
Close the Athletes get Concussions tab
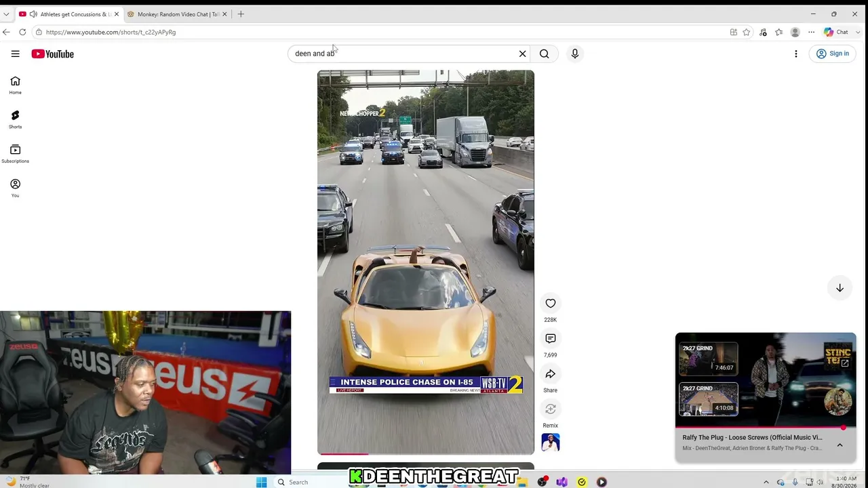[116, 14]
